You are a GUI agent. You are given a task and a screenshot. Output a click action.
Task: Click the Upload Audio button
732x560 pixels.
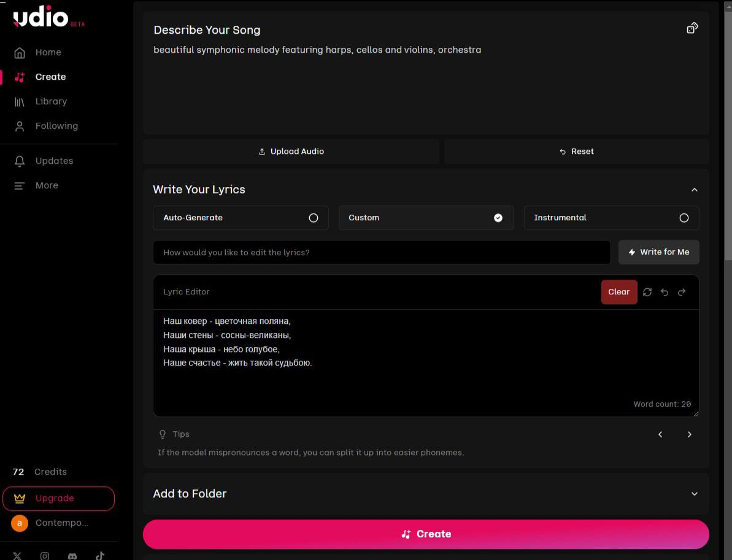pos(291,152)
